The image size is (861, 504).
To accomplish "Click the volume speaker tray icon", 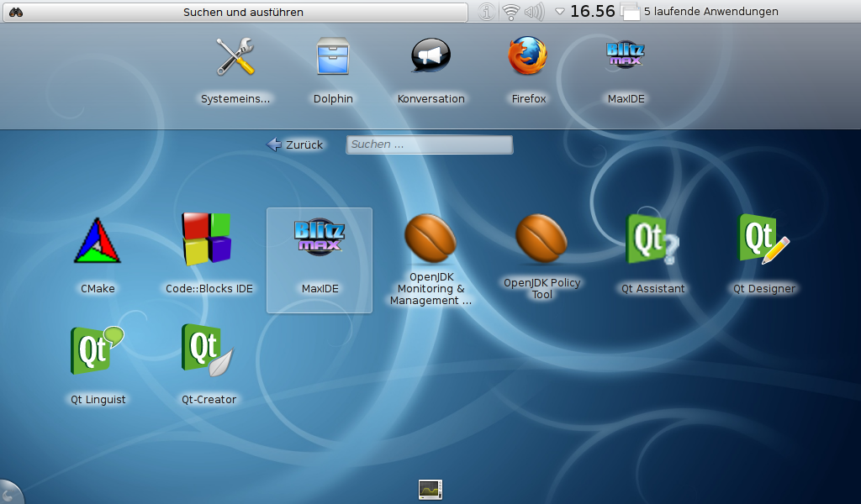I will point(534,12).
